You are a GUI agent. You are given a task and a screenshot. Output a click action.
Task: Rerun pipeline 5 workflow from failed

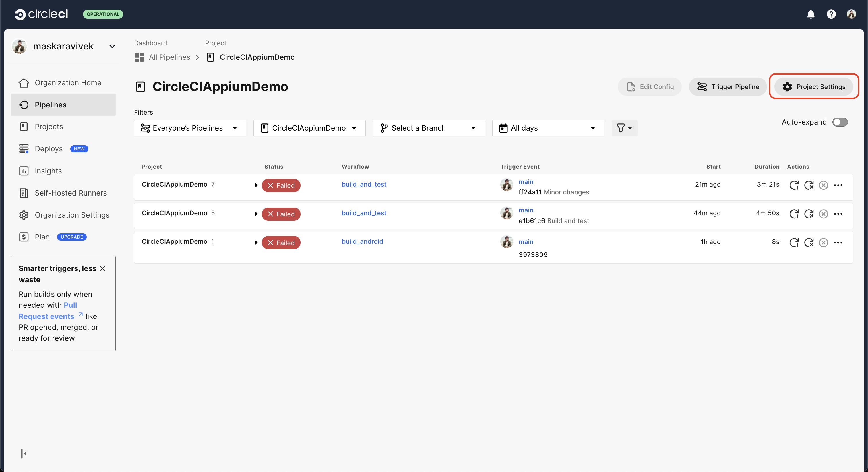809,214
